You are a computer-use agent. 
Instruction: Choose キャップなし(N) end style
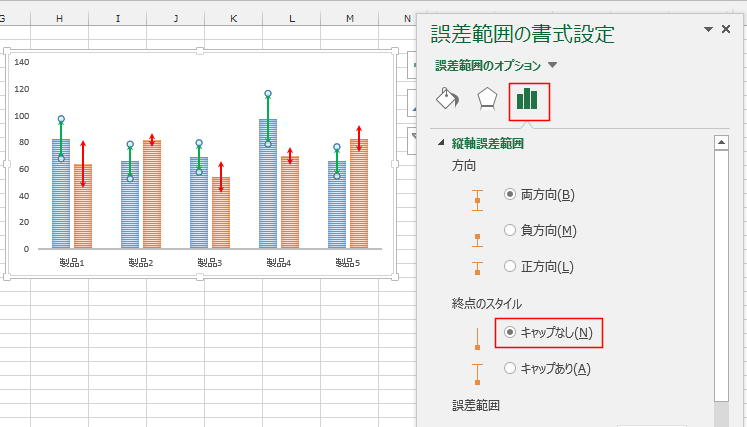510,331
